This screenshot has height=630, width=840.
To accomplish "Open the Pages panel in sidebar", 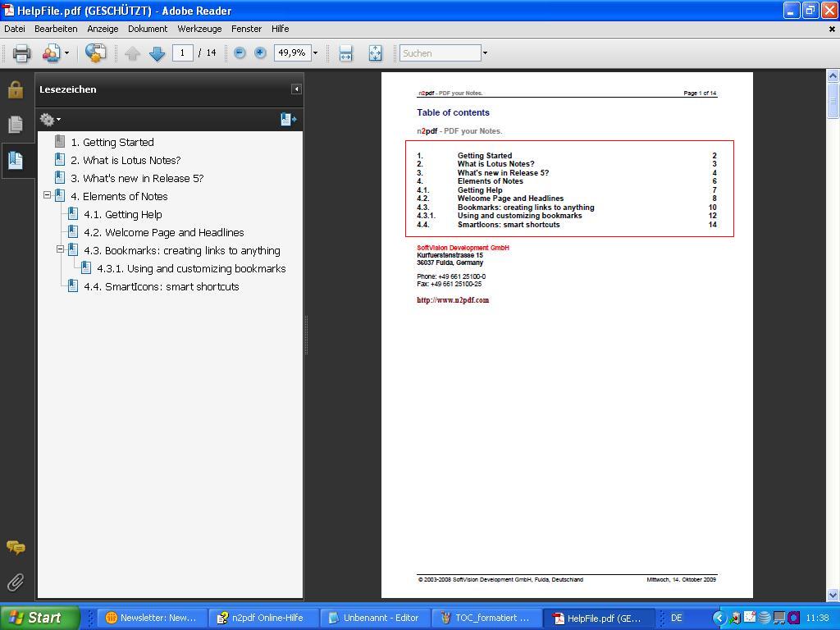I will point(16,125).
